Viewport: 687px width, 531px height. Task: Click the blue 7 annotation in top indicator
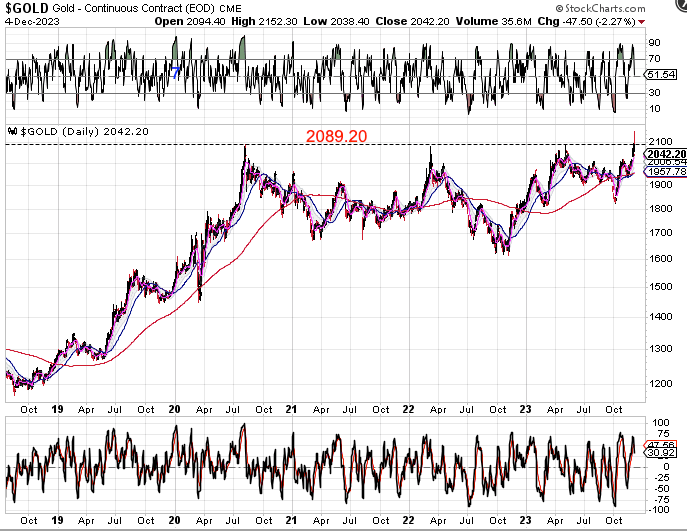point(177,73)
